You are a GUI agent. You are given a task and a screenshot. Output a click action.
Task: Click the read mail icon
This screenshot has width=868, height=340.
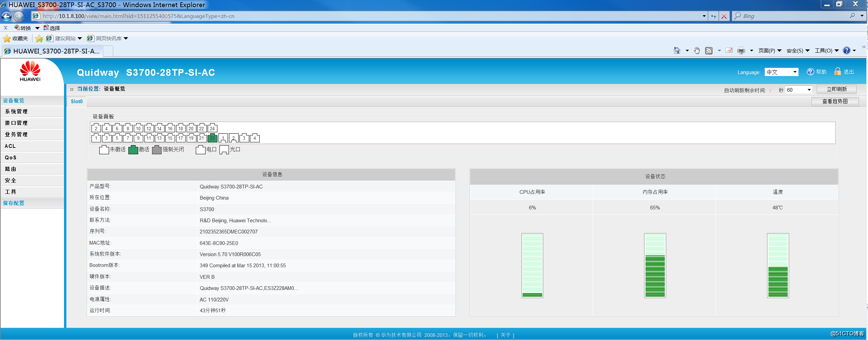pyautogui.click(x=729, y=50)
